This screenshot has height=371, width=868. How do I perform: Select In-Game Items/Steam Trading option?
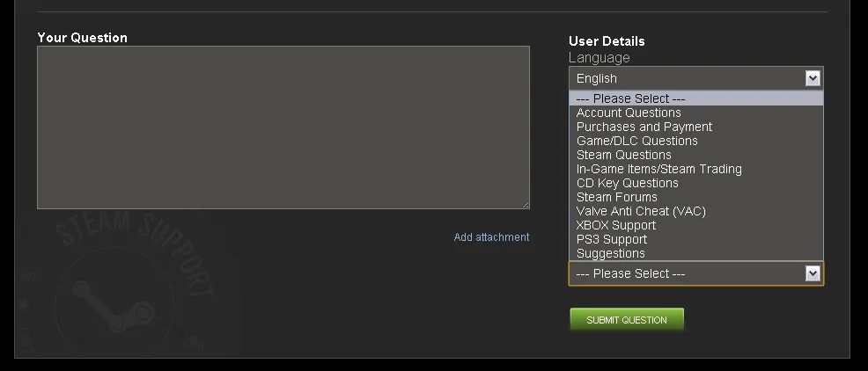pos(658,169)
